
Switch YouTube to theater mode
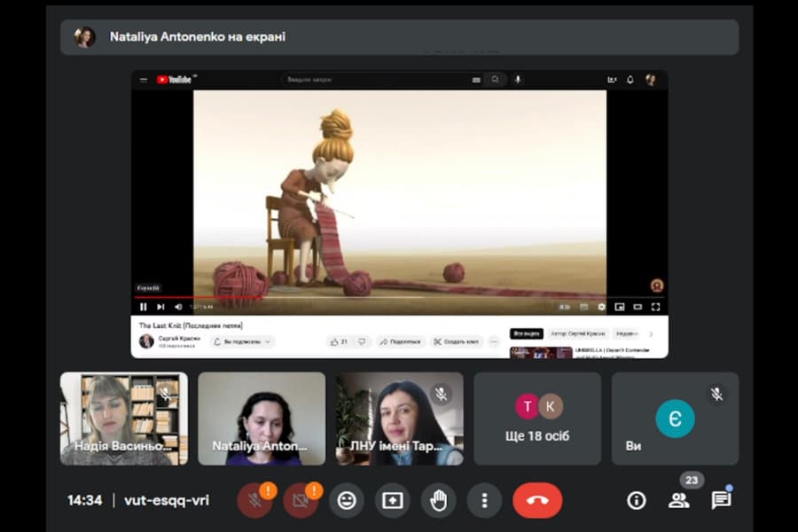(638, 307)
